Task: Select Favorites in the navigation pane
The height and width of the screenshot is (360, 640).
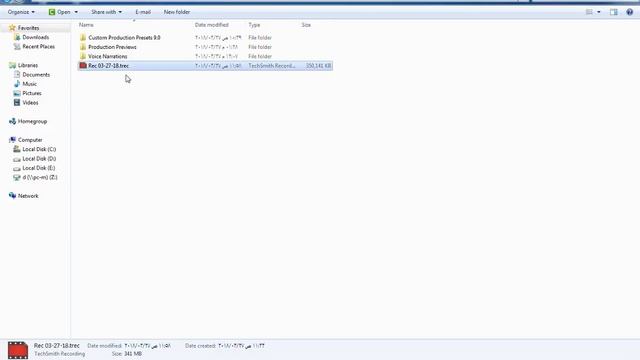Action: pos(29,28)
